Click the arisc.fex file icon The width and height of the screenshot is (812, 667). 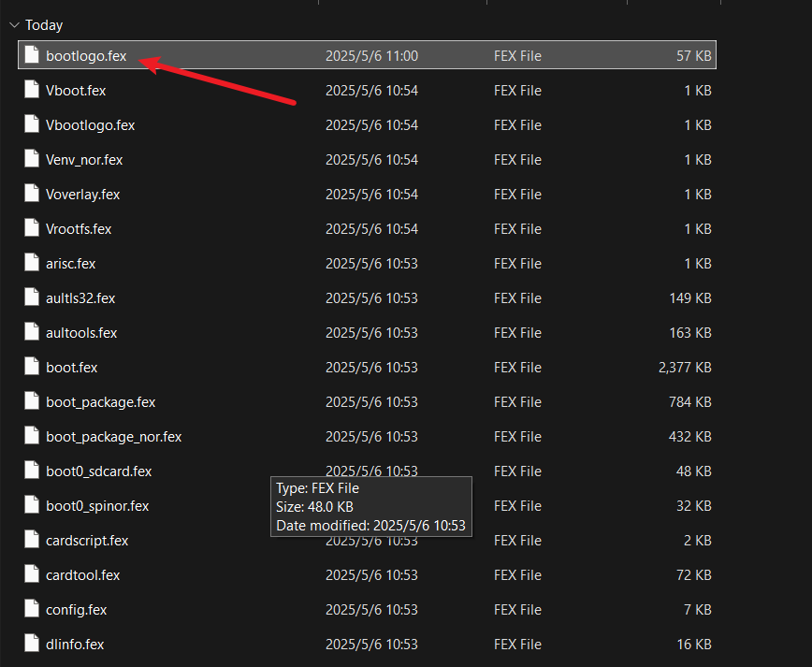point(32,264)
